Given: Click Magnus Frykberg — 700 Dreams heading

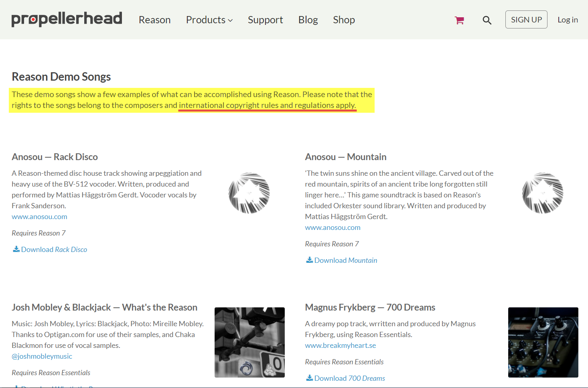Looking at the screenshot, I should [x=370, y=307].
